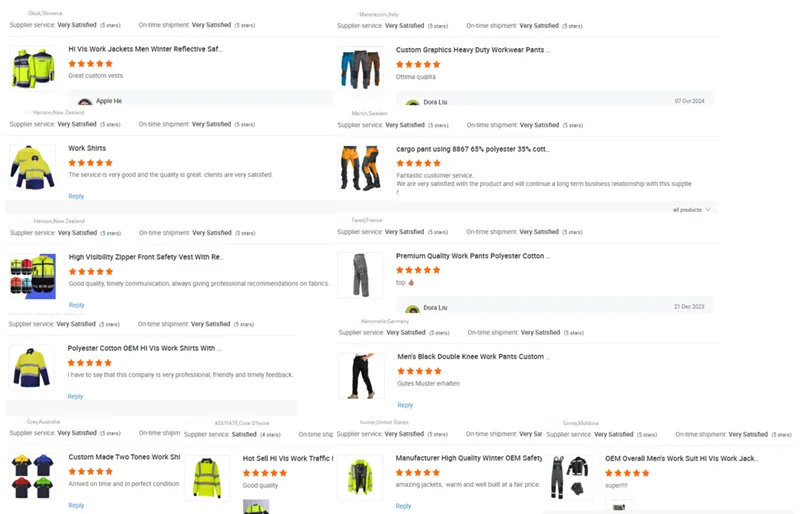This screenshot has height=514, width=800.
Task: Open the OEM Overall Men's Work Suit thumbnail
Action: click(569, 477)
